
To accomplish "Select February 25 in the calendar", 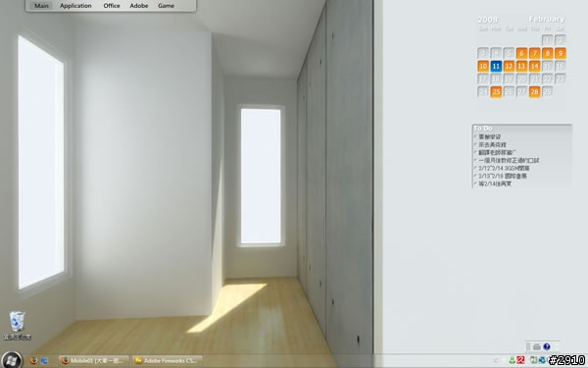I will point(496,91).
